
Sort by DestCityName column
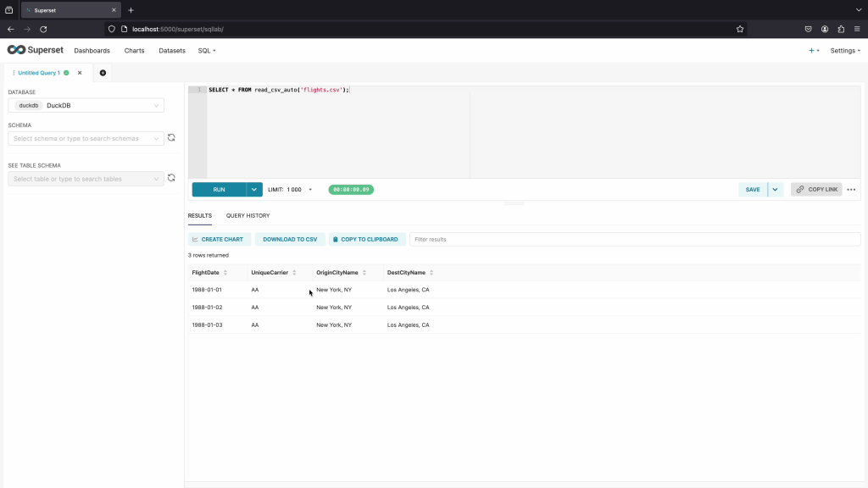(x=431, y=273)
